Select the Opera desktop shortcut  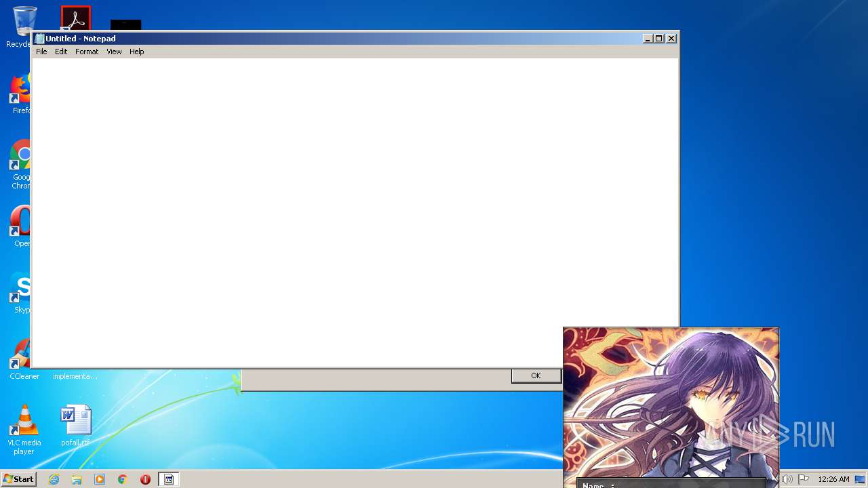click(20, 227)
